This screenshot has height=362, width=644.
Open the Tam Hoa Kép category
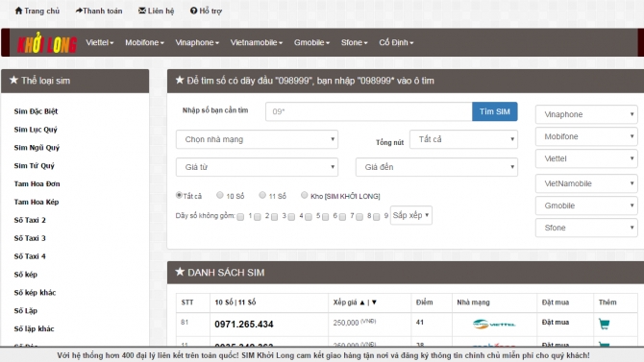point(37,202)
